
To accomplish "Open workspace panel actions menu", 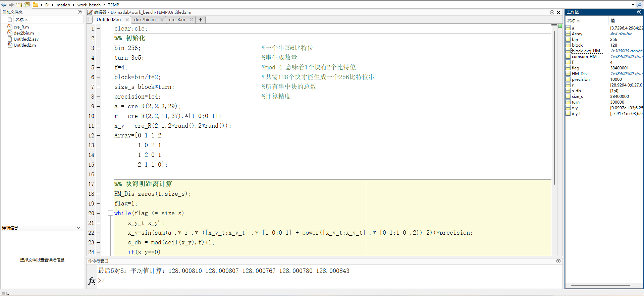I will [x=639, y=12].
